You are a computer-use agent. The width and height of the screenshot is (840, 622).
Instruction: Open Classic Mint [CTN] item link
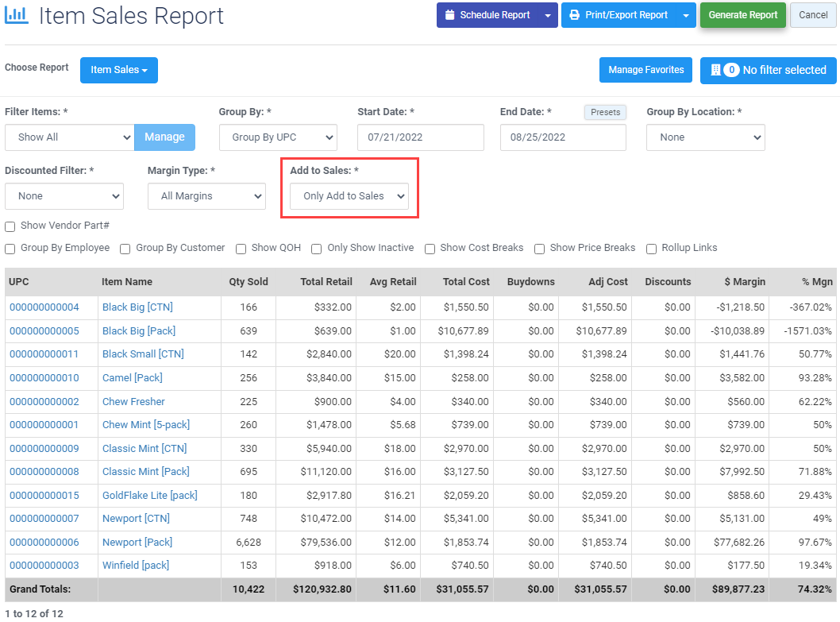[x=144, y=448]
